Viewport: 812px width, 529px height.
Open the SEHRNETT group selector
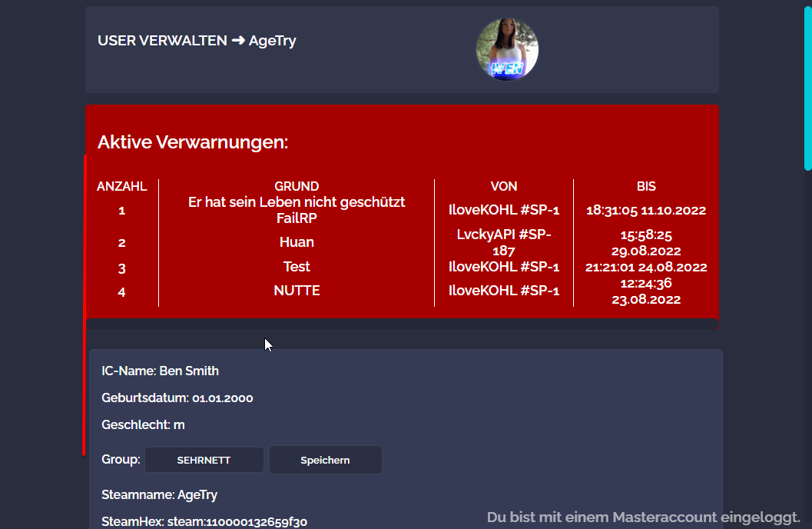(x=204, y=460)
